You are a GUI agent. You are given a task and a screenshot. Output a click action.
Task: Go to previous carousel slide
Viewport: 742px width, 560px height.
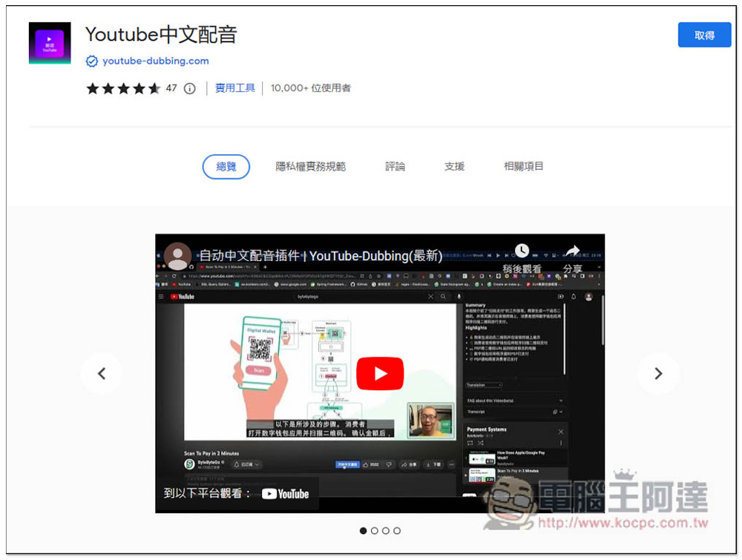(102, 374)
